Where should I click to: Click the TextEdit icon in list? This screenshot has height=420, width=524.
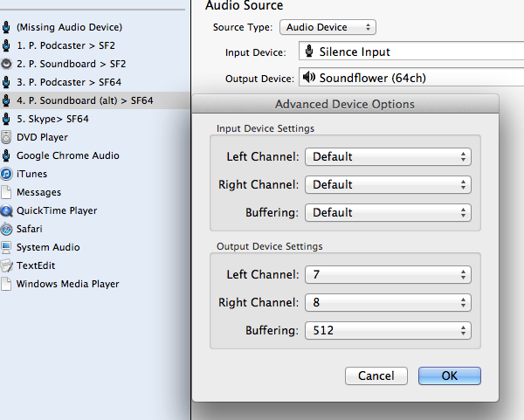[6, 266]
